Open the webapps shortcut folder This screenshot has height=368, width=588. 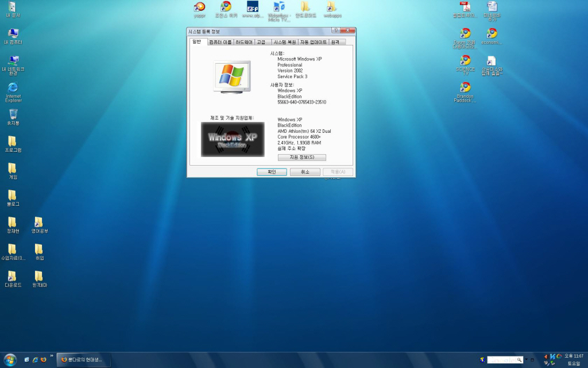pyautogui.click(x=332, y=10)
